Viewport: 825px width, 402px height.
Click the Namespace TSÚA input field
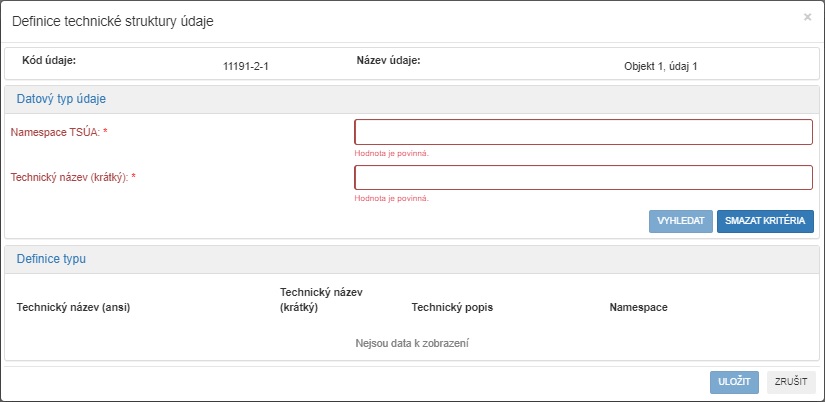(x=583, y=132)
